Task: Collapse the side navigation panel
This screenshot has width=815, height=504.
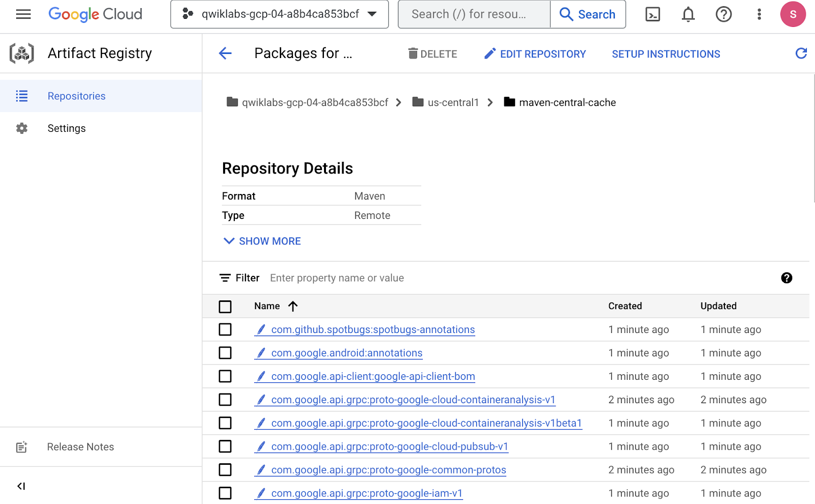Action: pos(21,486)
